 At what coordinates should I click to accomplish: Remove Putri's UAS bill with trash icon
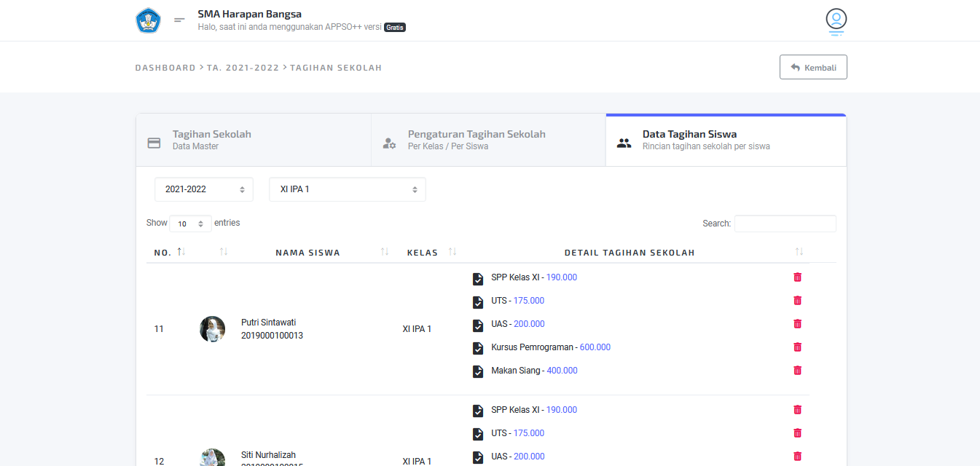[797, 324]
